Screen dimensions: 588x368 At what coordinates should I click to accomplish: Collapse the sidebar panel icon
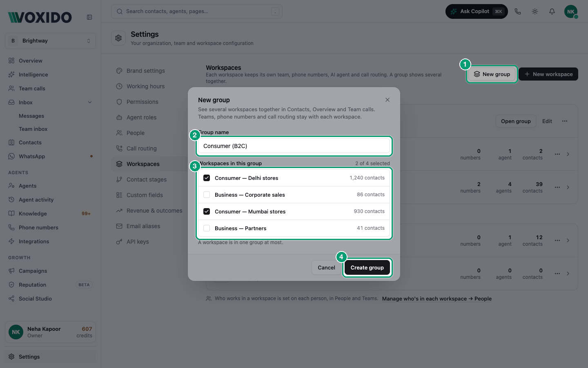coord(89,17)
